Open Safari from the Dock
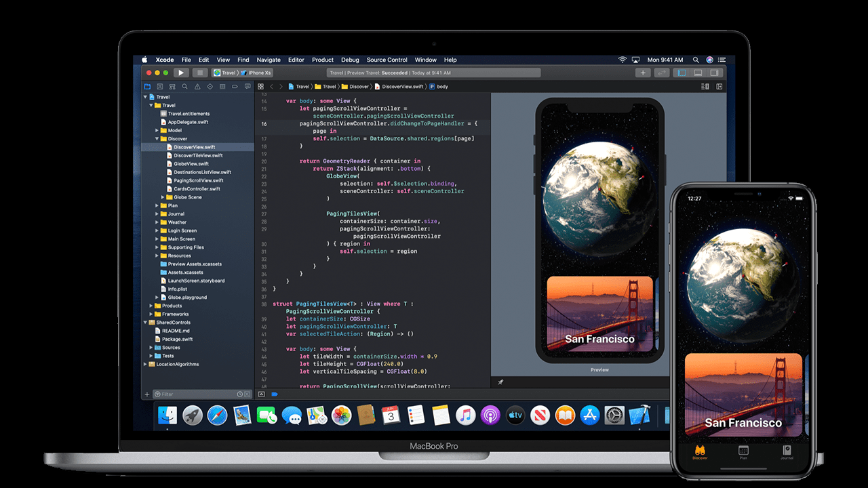 coord(217,415)
